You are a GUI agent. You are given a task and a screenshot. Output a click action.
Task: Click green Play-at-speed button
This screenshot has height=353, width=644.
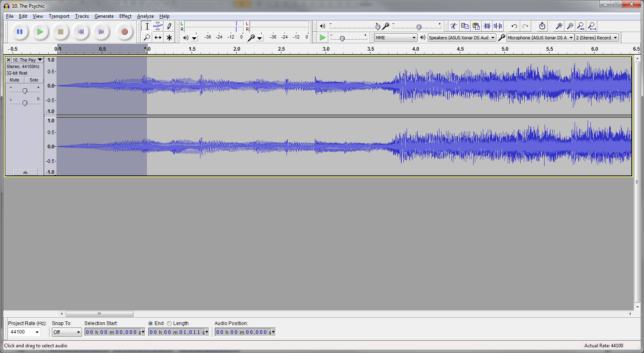coord(323,37)
